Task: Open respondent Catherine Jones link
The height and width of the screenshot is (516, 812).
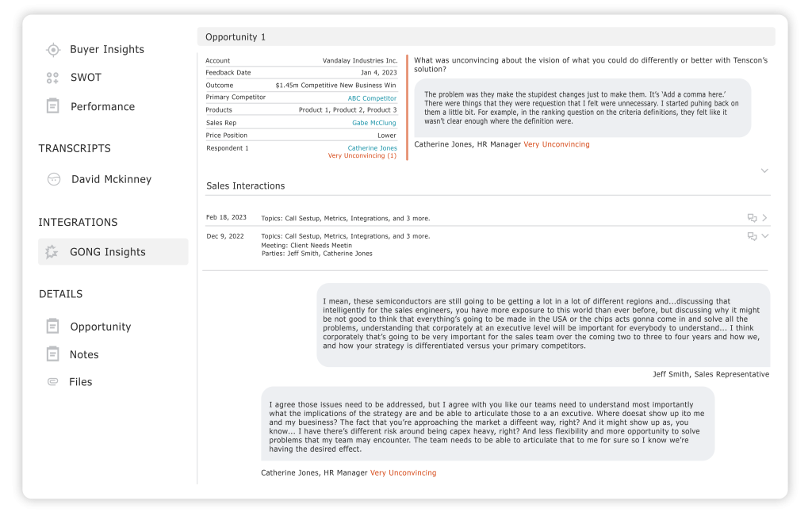Action: [x=372, y=148]
